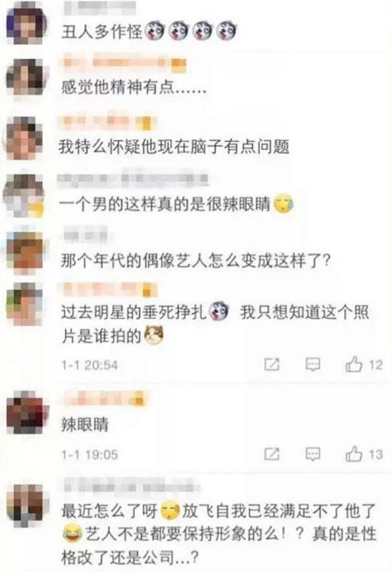
Task: Open avatar of 丑人多作怪 commenter
Action: pyautogui.click(x=26, y=25)
